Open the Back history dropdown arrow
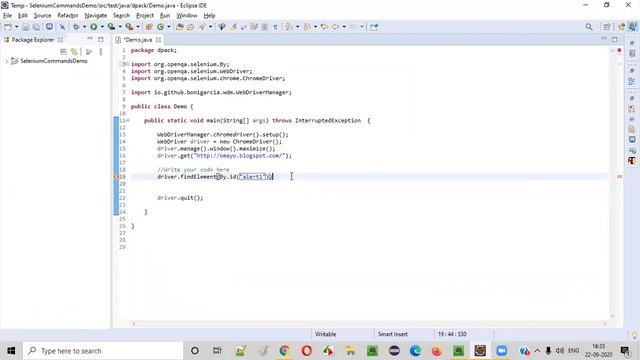640x360 pixels. tap(344, 27)
